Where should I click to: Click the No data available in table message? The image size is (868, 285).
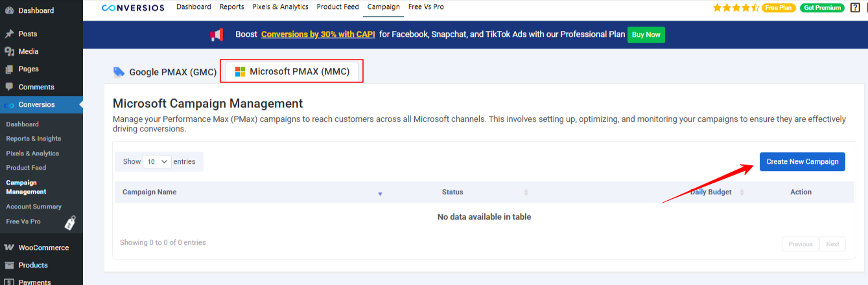[x=484, y=217]
